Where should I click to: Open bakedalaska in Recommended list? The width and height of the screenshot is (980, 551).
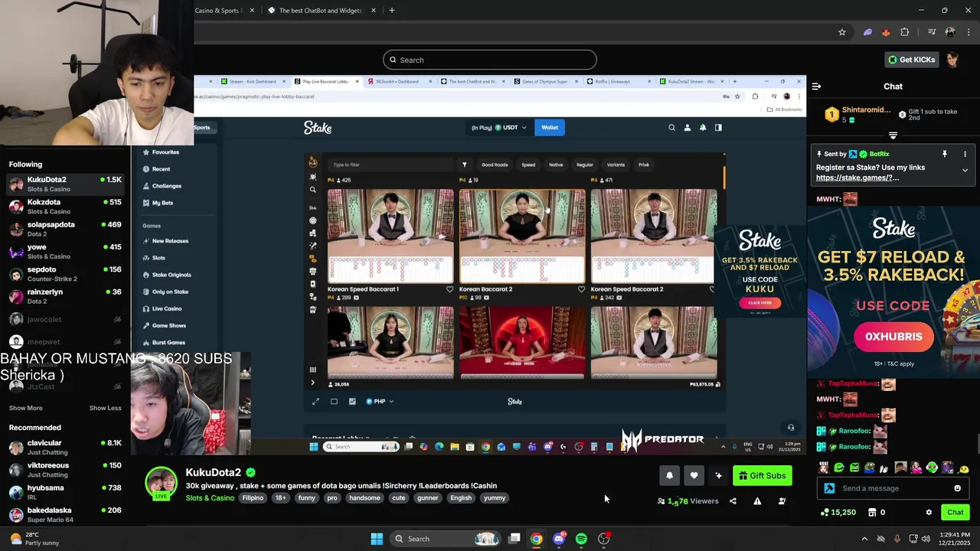tap(65, 514)
